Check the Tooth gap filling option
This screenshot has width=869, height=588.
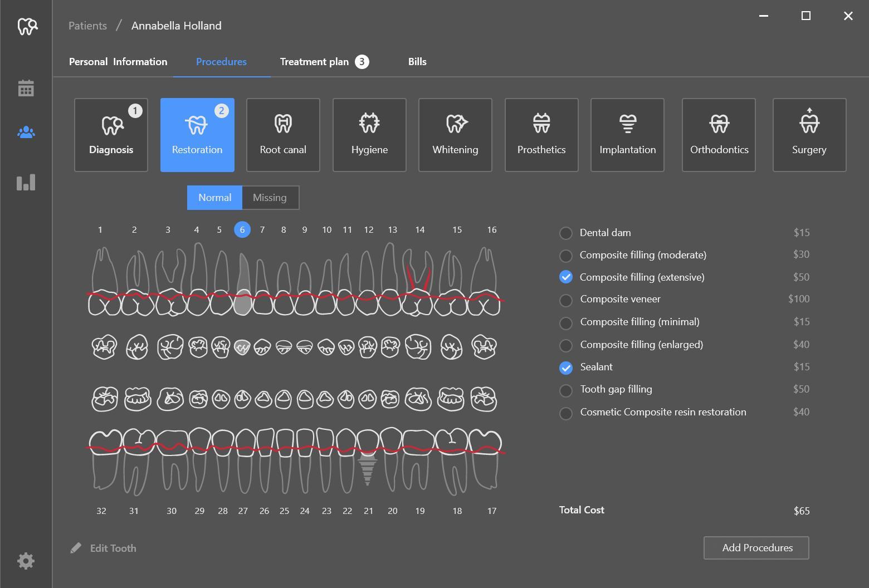pos(566,390)
